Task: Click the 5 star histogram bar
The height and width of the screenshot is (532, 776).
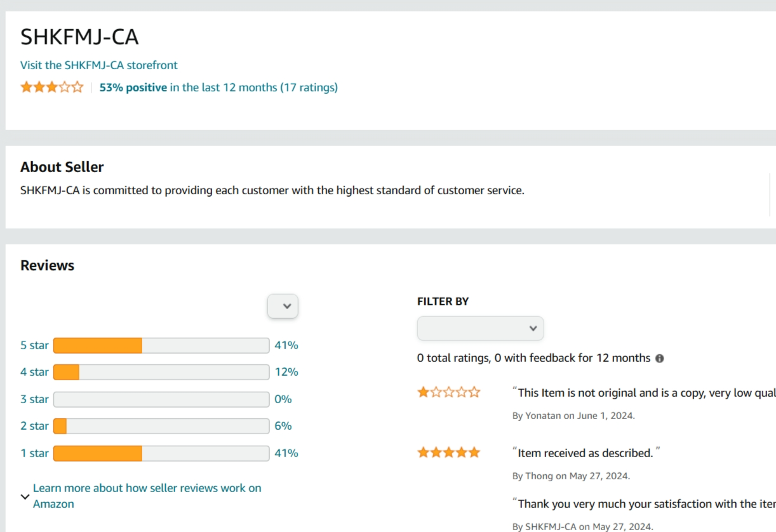Action: tap(161, 345)
